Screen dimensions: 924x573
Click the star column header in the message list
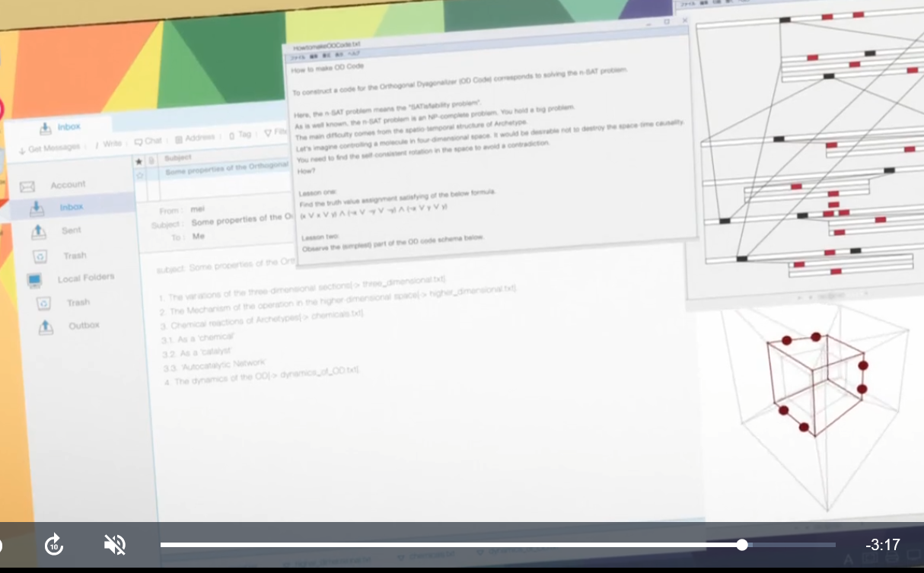click(x=138, y=161)
